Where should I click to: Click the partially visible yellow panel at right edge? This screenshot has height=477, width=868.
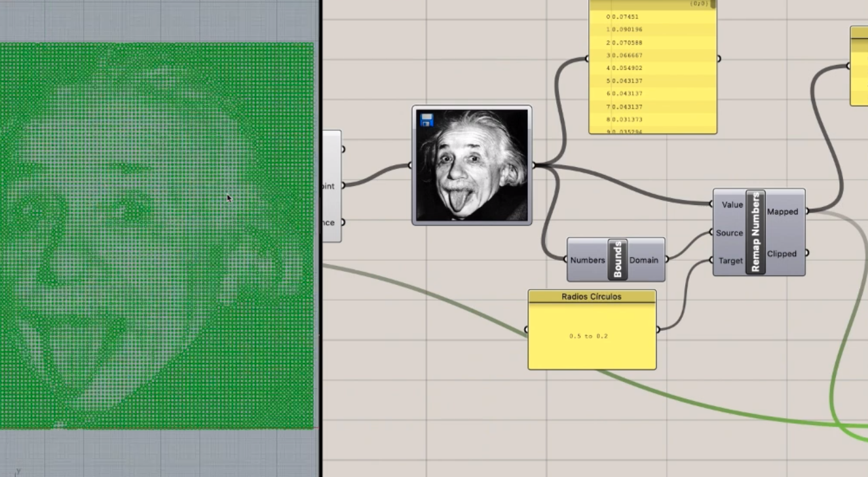click(x=859, y=66)
